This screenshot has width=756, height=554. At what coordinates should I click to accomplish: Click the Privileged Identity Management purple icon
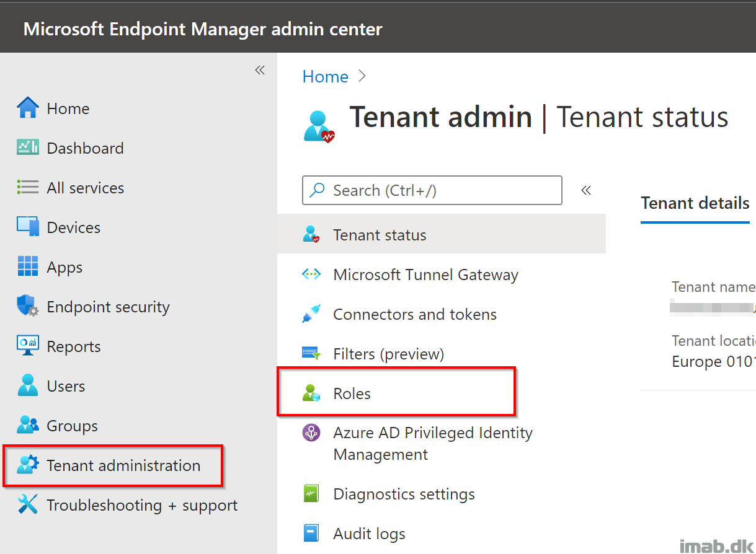[311, 433]
